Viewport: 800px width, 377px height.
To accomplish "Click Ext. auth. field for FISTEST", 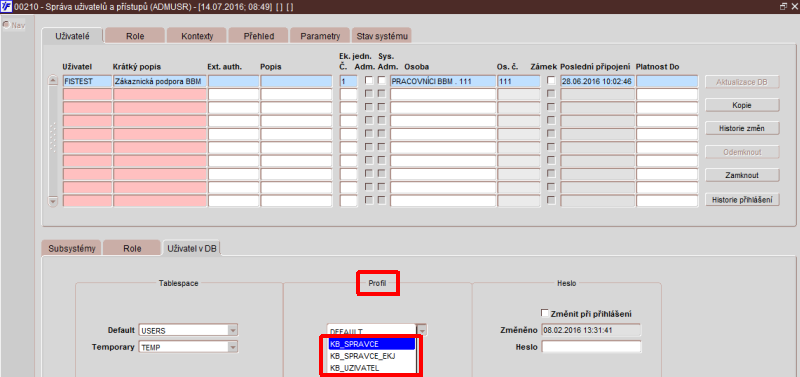I will [x=234, y=81].
